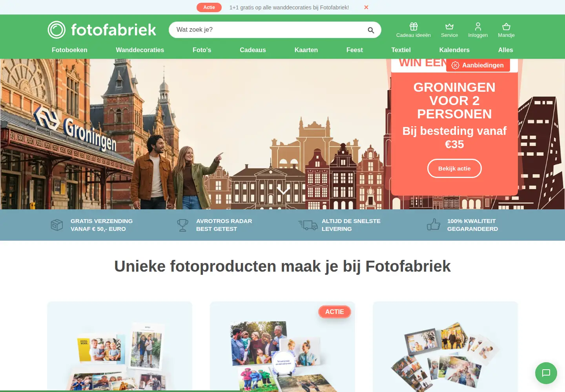Image resolution: width=565 pixels, height=392 pixels.
Task: Click the Fotofabriek logo
Action: (x=102, y=30)
